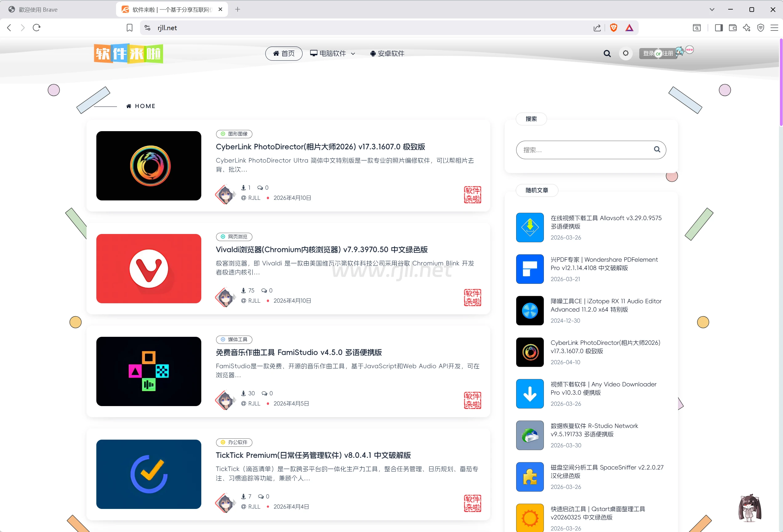Toggle the site theme settings gear

626,53
